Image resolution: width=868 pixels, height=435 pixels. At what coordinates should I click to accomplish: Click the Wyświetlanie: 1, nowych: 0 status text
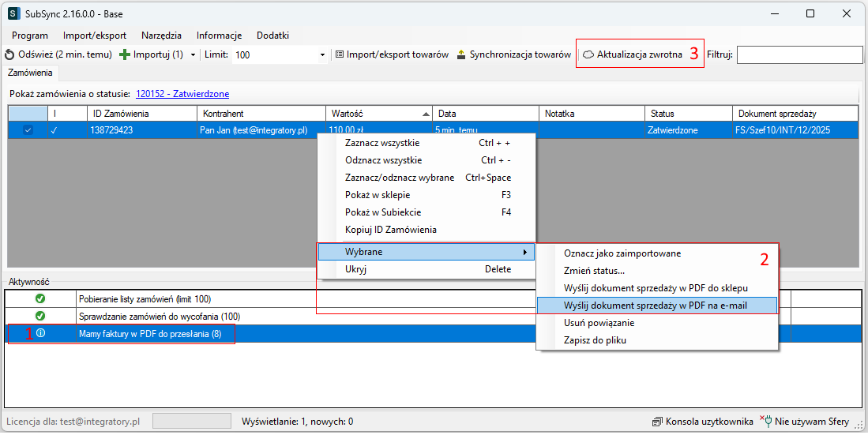tap(297, 422)
